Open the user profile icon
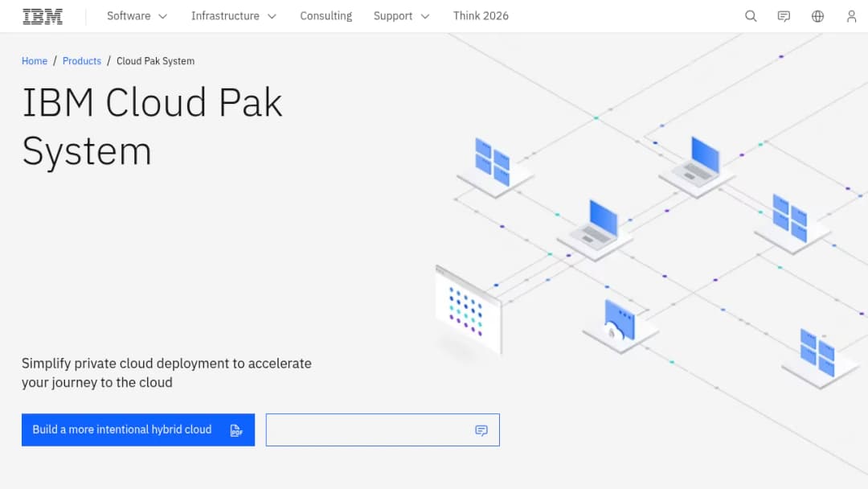This screenshot has height=489, width=868. [851, 16]
